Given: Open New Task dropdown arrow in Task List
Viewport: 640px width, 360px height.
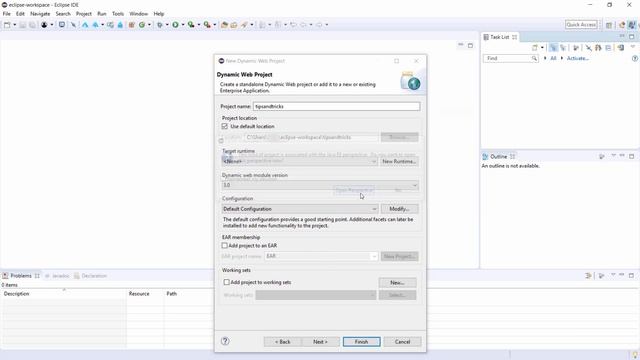Looking at the screenshot, I should point(542,48).
